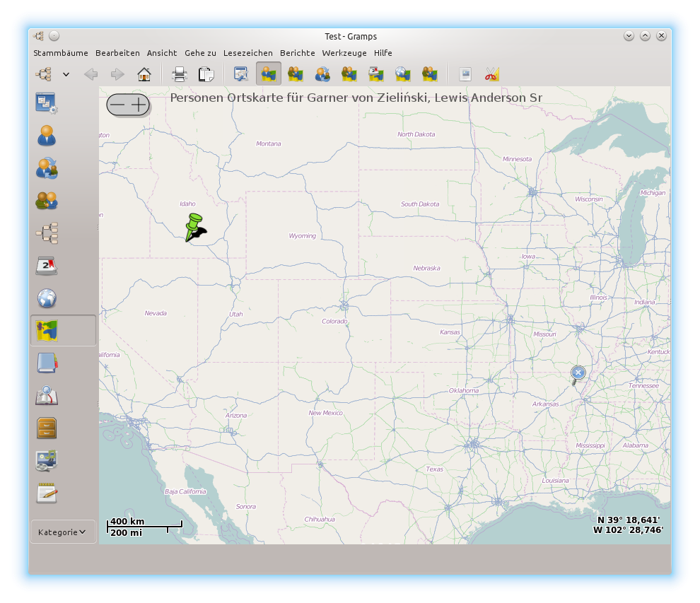Open the clipboard toolbar icon
The height and width of the screenshot is (603, 700).
point(206,74)
